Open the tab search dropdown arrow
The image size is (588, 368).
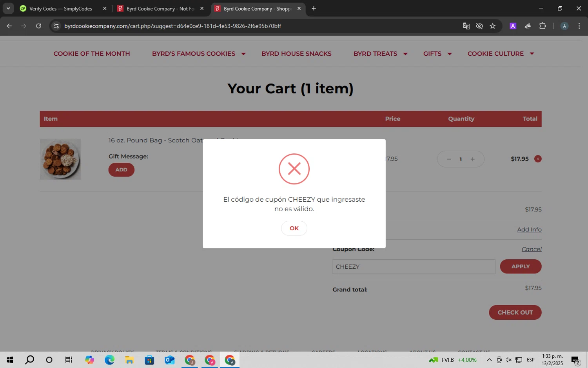[8, 8]
